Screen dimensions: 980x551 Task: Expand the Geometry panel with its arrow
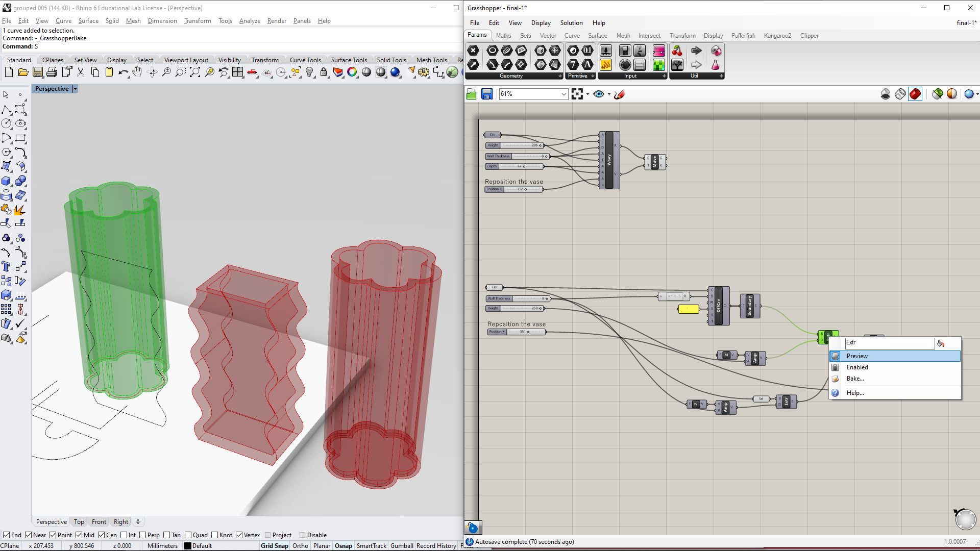pyautogui.click(x=560, y=76)
